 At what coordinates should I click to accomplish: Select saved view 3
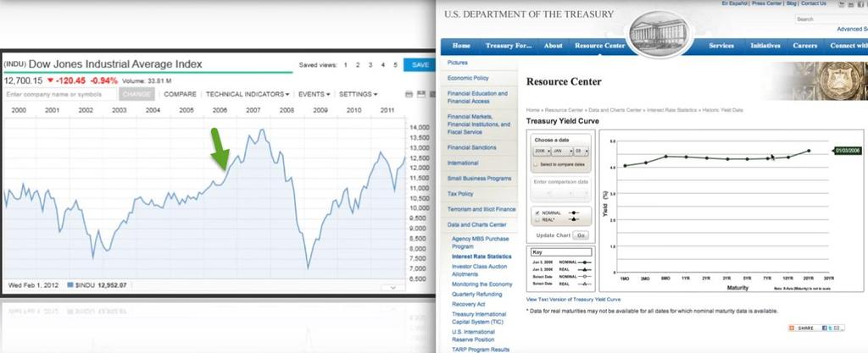370,65
